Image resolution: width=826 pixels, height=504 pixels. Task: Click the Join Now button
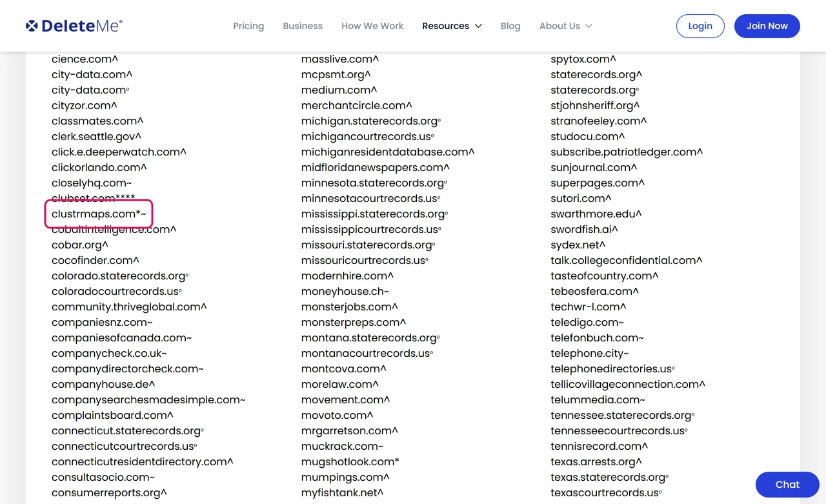pos(767,26)
